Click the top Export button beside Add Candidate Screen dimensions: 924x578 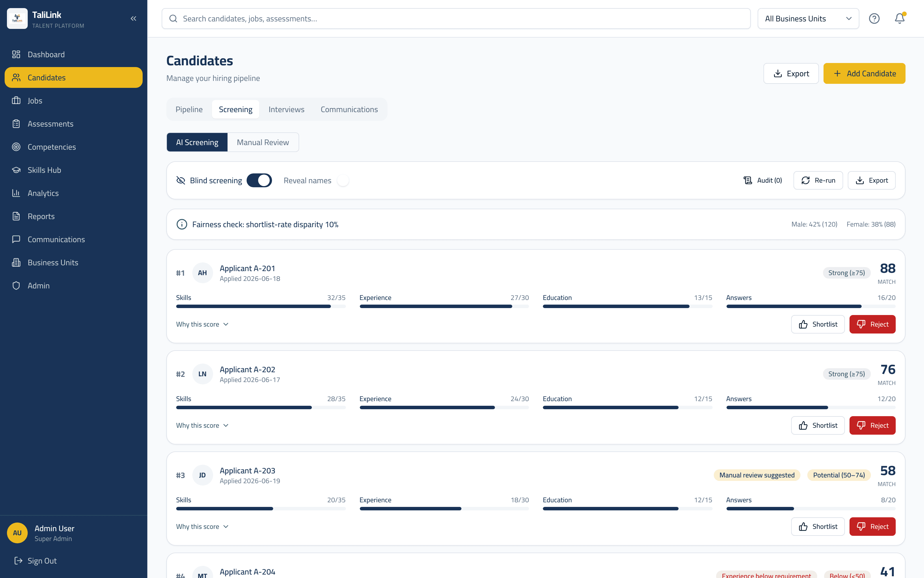coord(791,73)
